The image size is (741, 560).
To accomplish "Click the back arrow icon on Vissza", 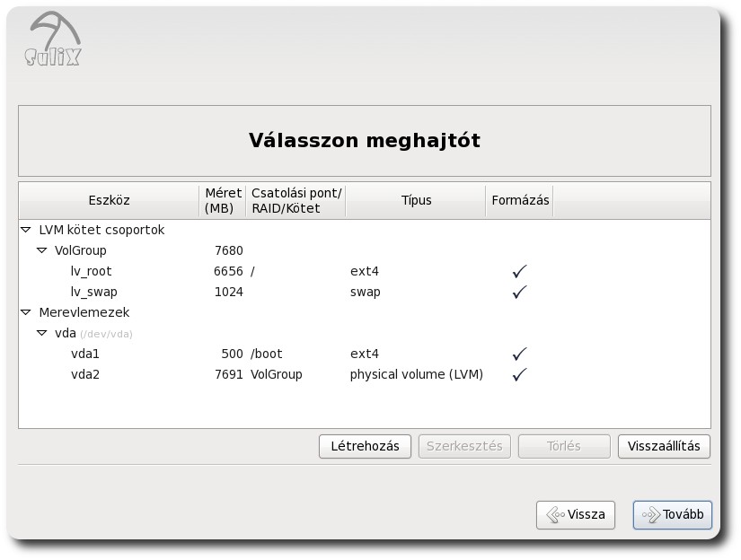I will [555, 514].
